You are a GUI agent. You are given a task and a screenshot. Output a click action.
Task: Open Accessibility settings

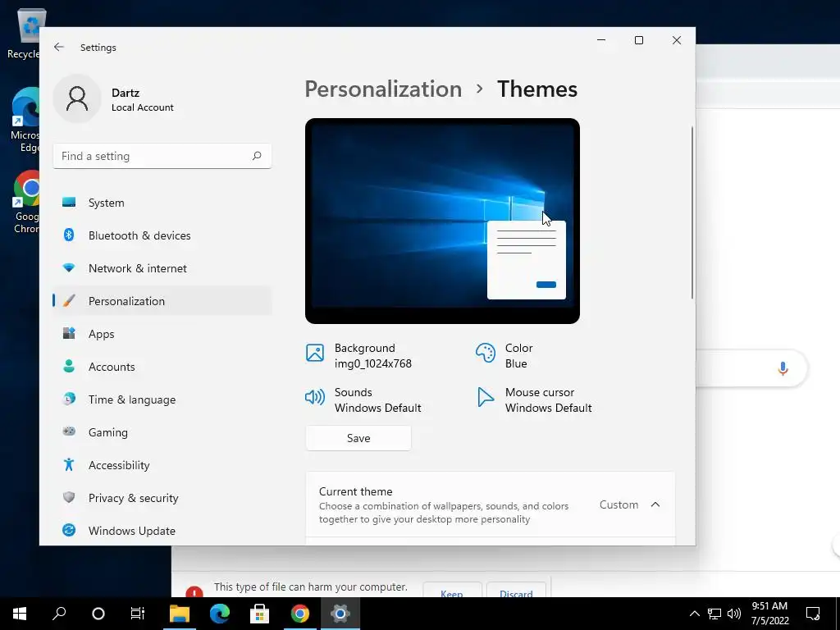(x=162, y=465)
